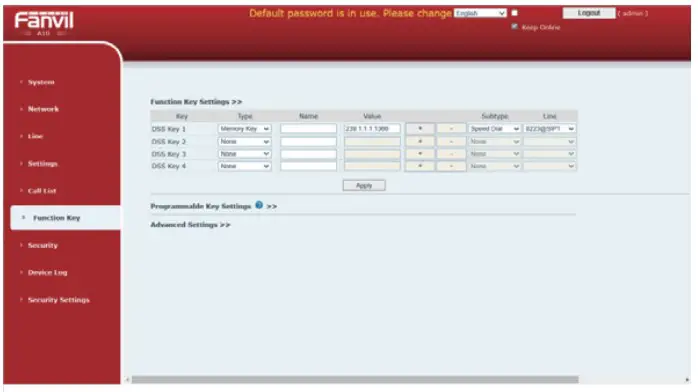Viewport: 698px width, 392px height.
Task: Open DSS Key 2 Subtype dropdown
Action: 495,141
